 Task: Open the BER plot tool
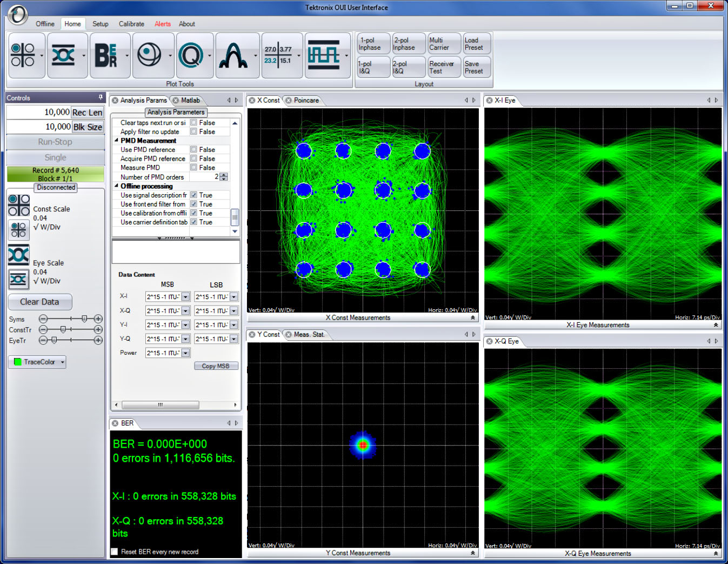(106, 55)
